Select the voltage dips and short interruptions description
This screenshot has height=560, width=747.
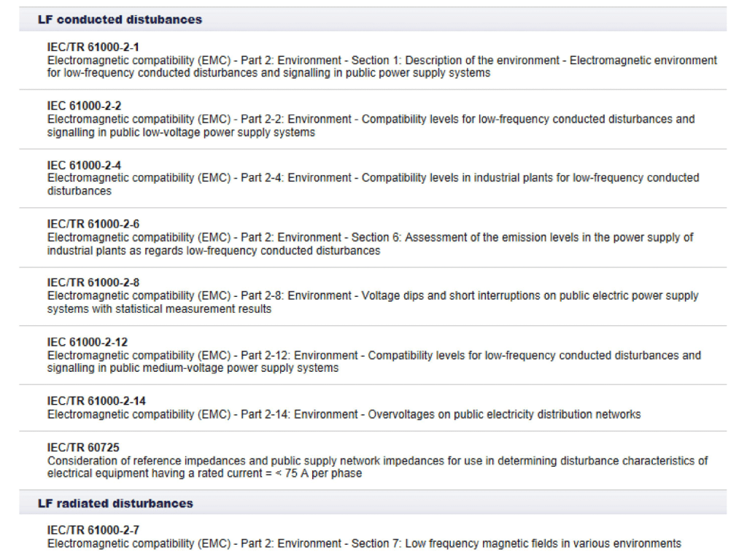[373, 303]
